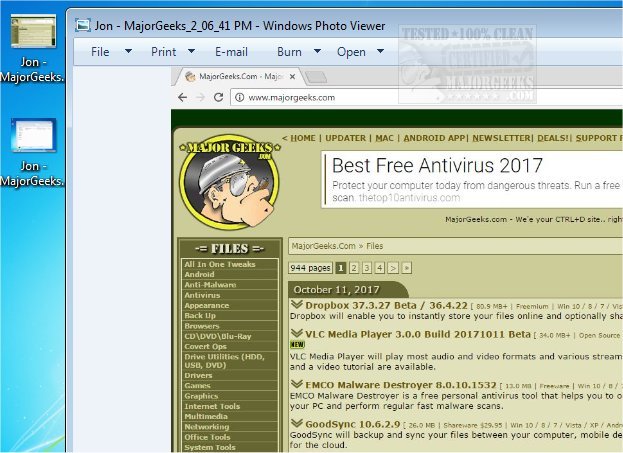Open the Burn menu
This screenshot has width=623, height=453.
289,52
